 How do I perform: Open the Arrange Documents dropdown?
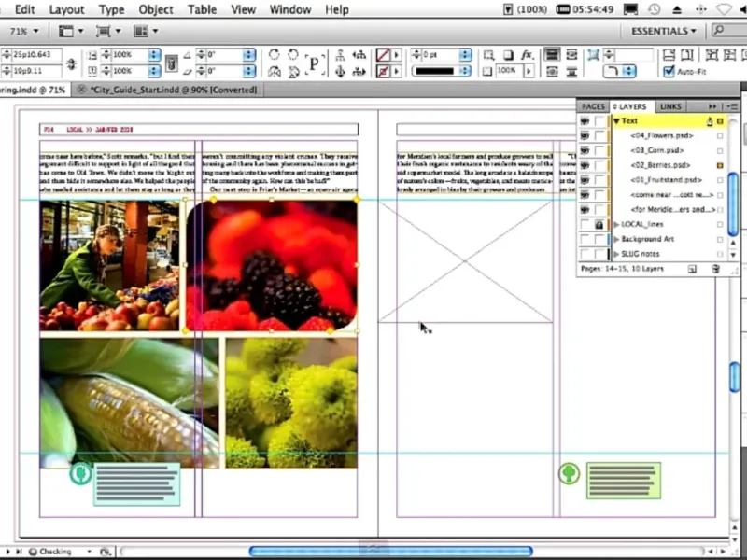coord(146,32)
